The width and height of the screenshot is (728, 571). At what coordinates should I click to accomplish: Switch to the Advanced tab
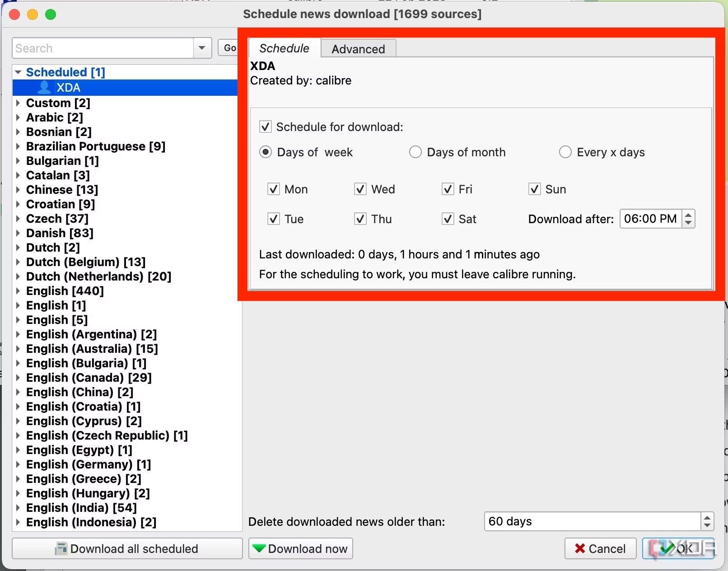click(x=359, y=49)
